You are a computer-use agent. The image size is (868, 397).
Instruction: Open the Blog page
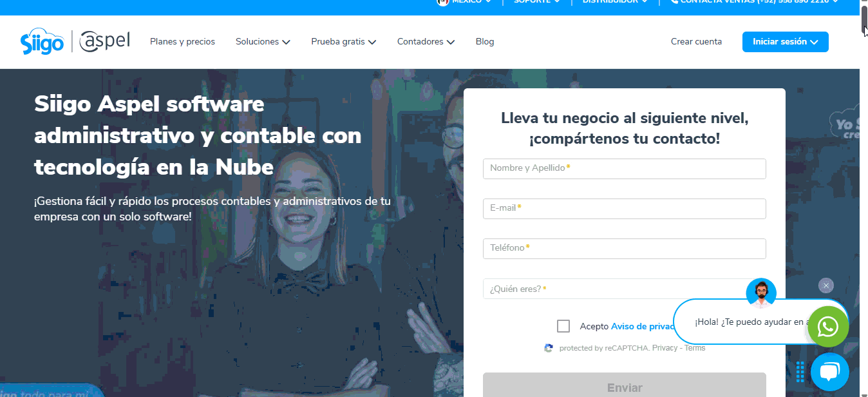click(x=485, y=41)
